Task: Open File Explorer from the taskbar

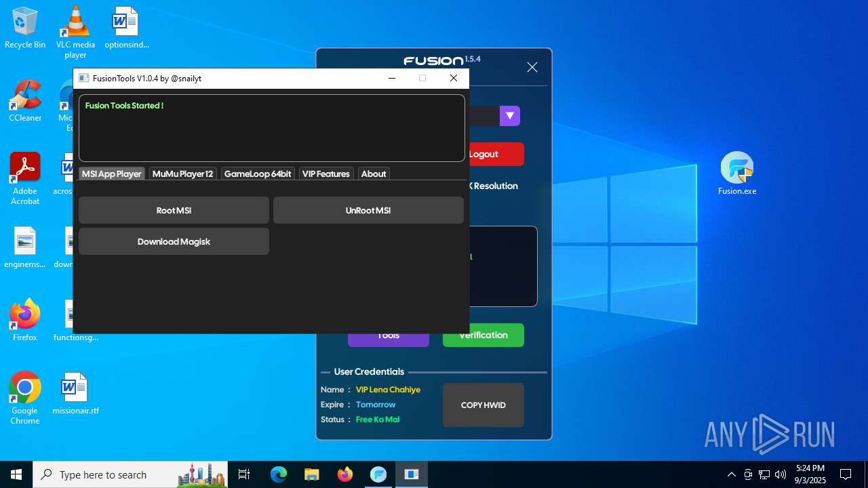Action: point(312,474)
